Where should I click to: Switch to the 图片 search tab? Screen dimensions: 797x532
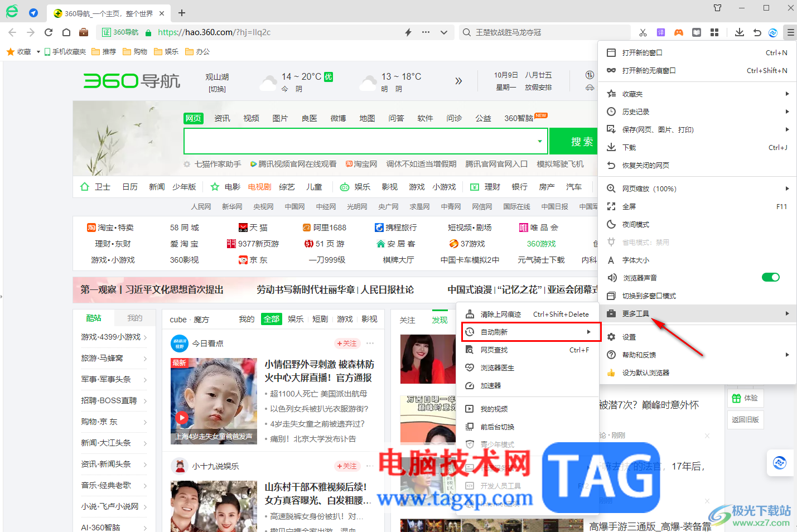pyautogui.click(x=280, y=118)
